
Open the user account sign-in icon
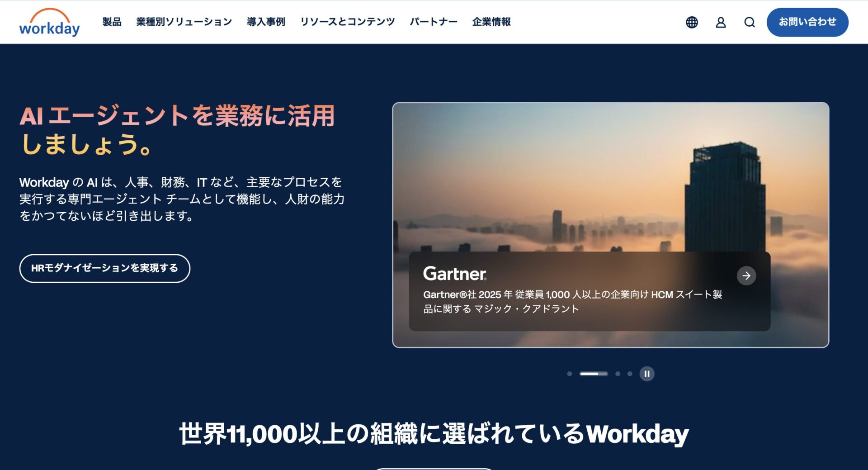(721, 22)
